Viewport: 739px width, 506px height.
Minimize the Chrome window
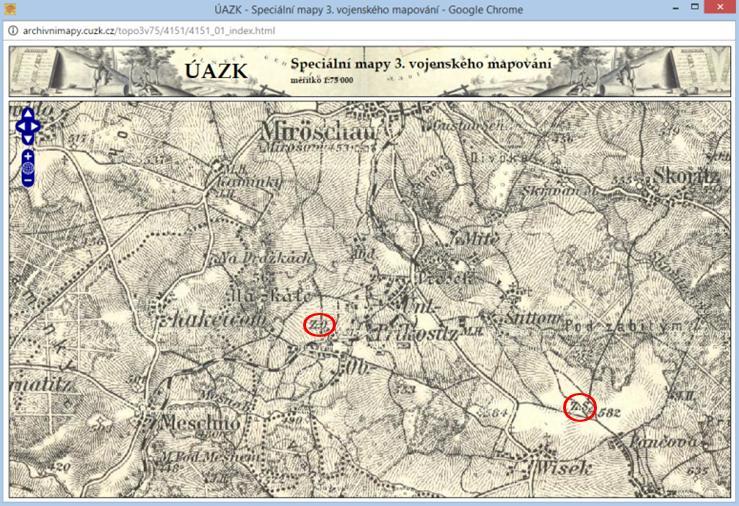click(676, 7)
